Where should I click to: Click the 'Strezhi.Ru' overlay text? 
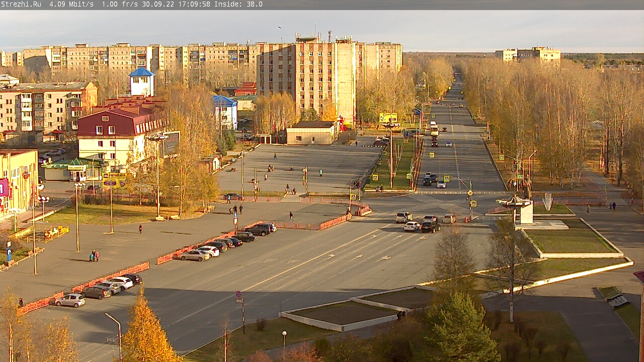tap(21, 4)
